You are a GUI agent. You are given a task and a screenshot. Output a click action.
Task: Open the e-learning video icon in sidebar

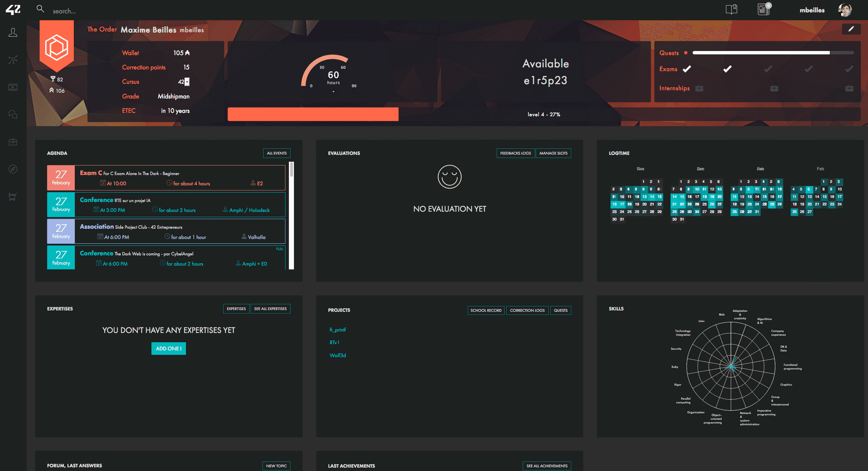13,87
